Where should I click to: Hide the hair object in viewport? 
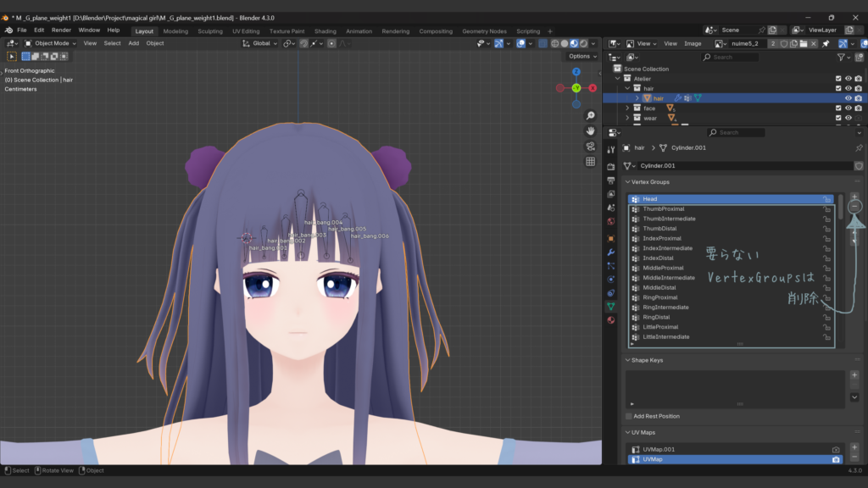[849, 98]
